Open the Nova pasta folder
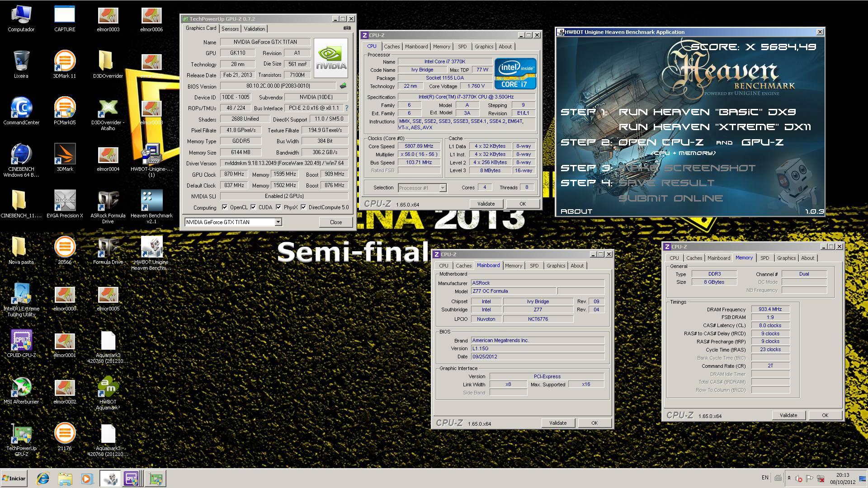 point(21,251)
